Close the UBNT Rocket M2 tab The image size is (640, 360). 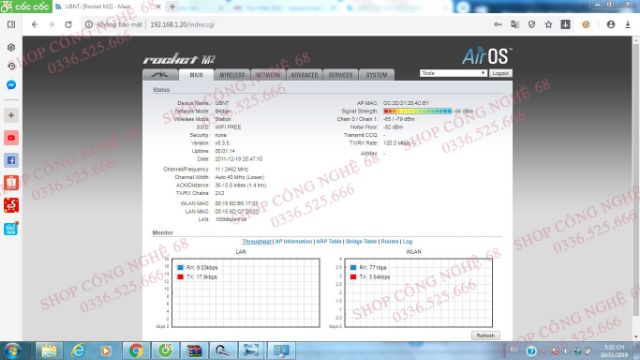[158, 7]
